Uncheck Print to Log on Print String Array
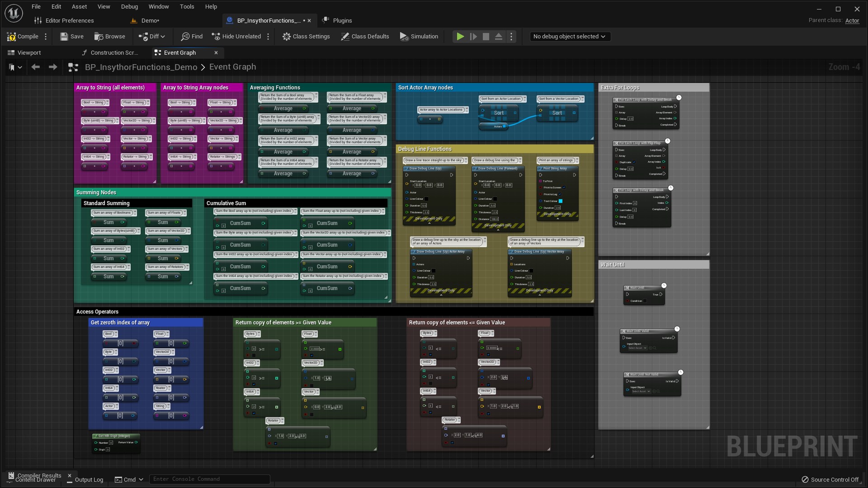The width and height of the screenshot is (868, 488). (x=560, y=194)
